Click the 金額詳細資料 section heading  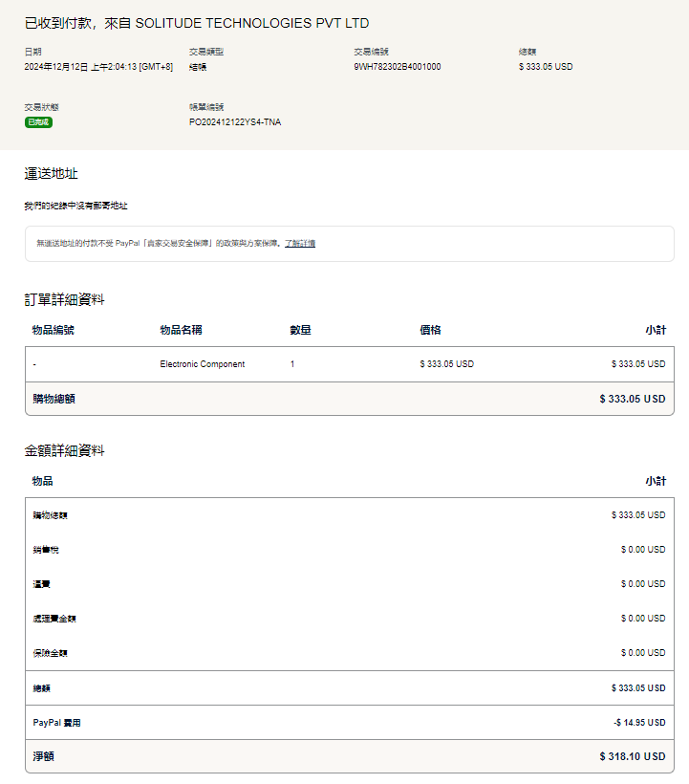(x=64, y=450)
